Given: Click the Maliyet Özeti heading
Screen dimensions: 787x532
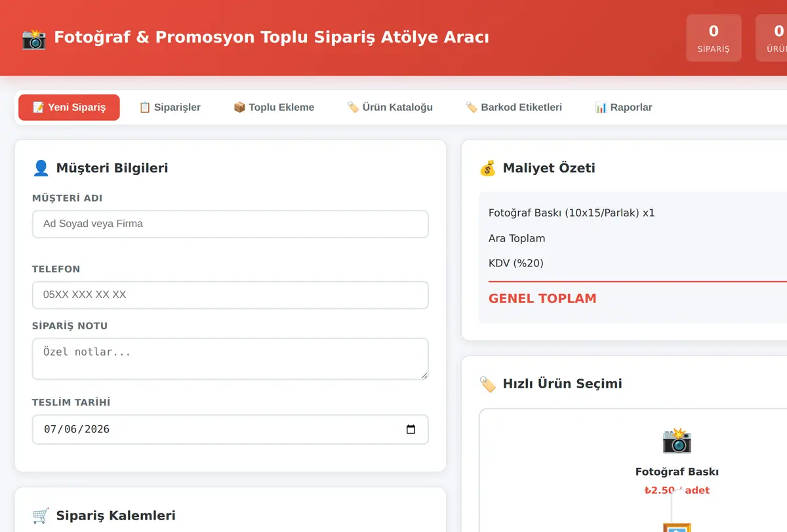Looking at the screenshot, I should click(x=549, y=168).
